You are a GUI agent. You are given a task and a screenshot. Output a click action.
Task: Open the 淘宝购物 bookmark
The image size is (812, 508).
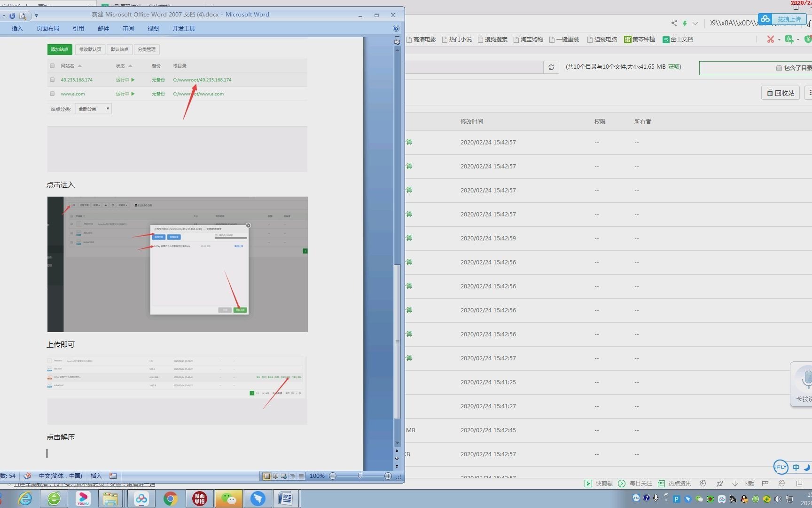point(528,40)
